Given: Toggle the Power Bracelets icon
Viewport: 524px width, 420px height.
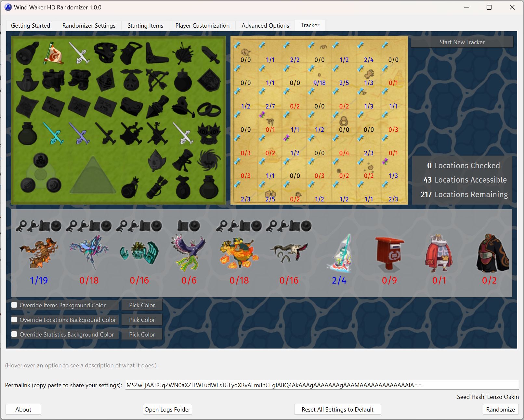Looking at the screenshot, I should click(x=209, y=110).
